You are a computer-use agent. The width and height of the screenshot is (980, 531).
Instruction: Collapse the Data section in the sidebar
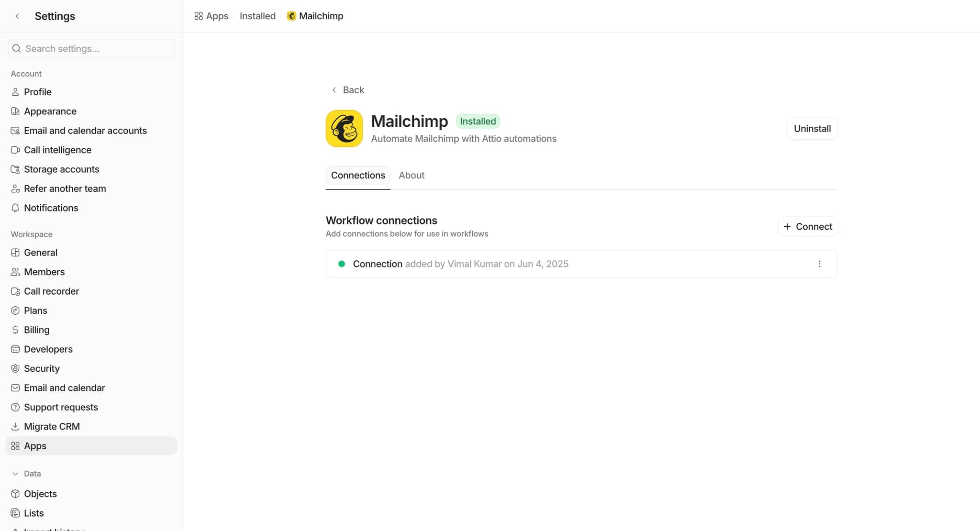15,473
